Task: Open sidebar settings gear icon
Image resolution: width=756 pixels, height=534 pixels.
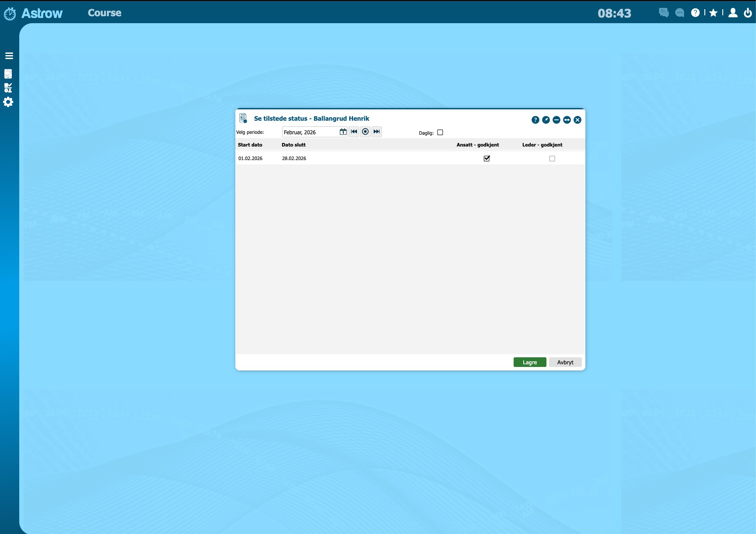Action: coord(9,102)
